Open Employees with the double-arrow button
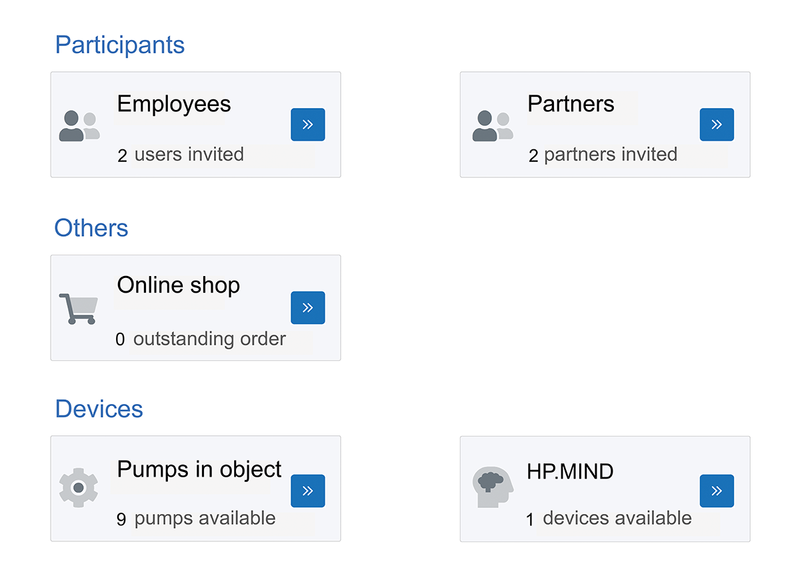This screenshot has width=800, height=572. (308, 125)
